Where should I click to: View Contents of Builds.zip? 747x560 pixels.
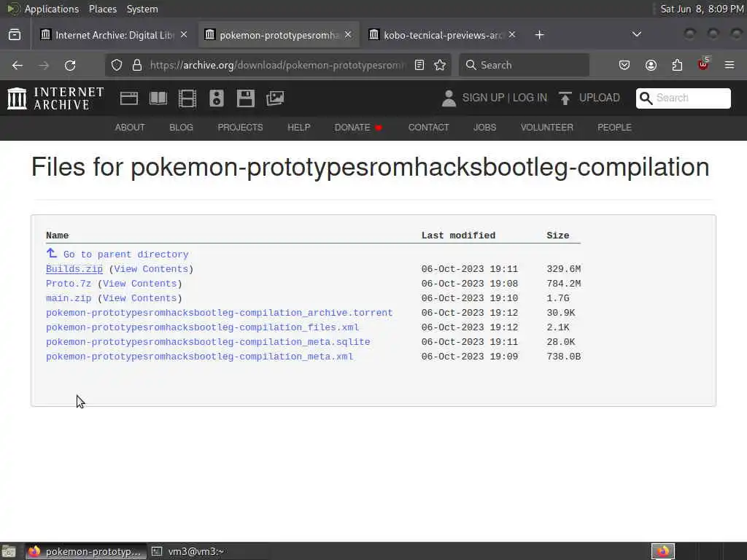(151, 269)
